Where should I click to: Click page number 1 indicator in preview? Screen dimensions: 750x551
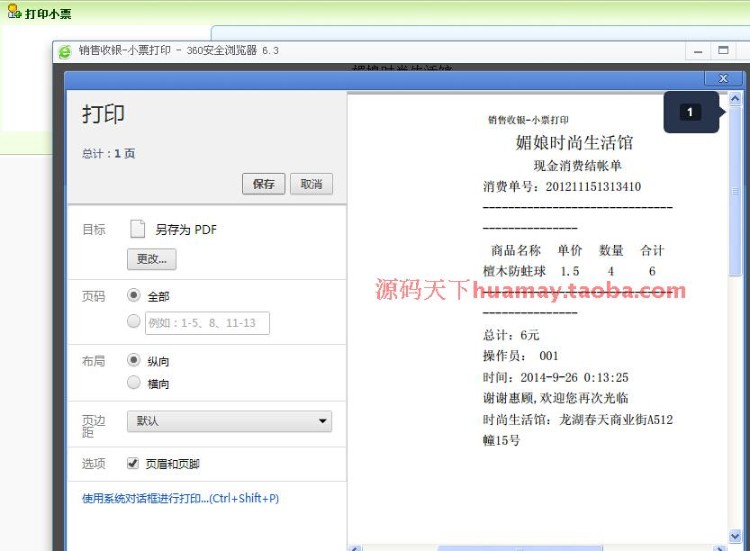tap(690, 112)
